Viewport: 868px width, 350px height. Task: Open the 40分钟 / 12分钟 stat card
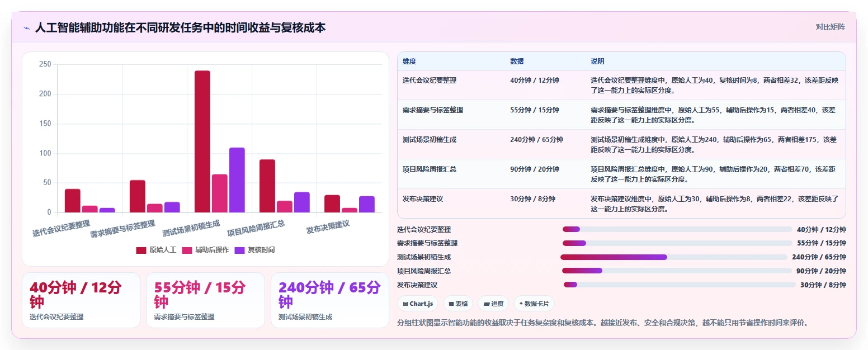coord(81,300)
